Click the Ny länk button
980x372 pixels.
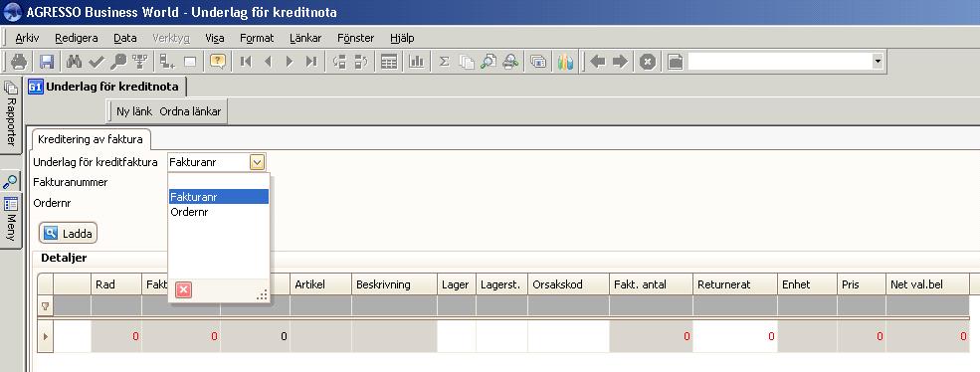click(134, 112)
